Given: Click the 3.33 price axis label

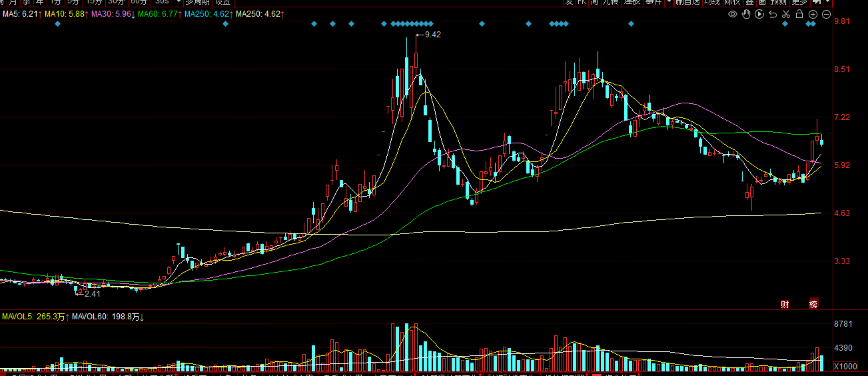Looking at the screenshot, I should coord(842,261).
